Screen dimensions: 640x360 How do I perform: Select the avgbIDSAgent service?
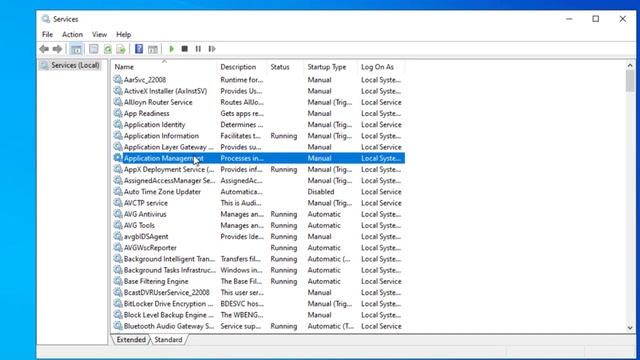pos(258,236)
